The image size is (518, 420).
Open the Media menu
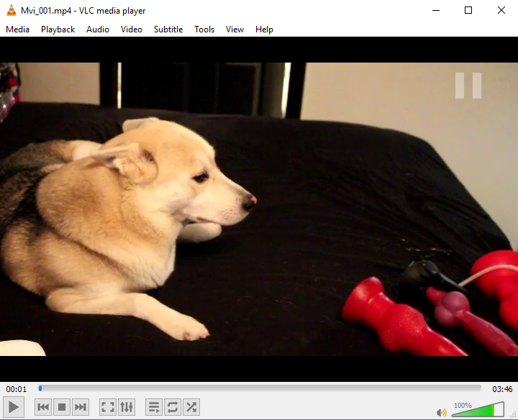17,29
